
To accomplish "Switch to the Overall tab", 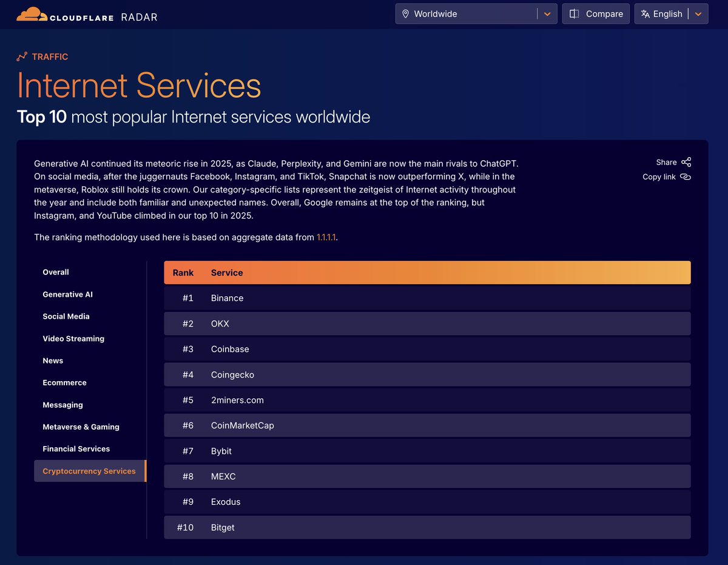I will (x=56, y=272).
